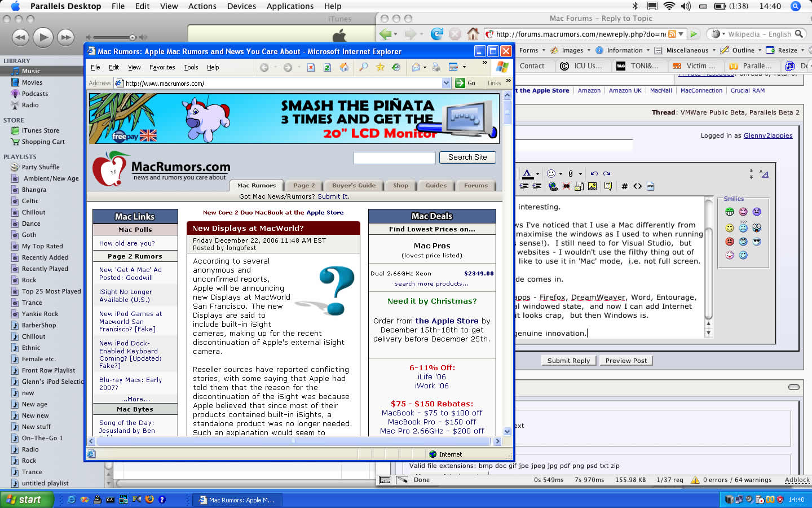The image size is (812, 508).
Task: Click the MacRumors search text field
Action: coord(395,158)
